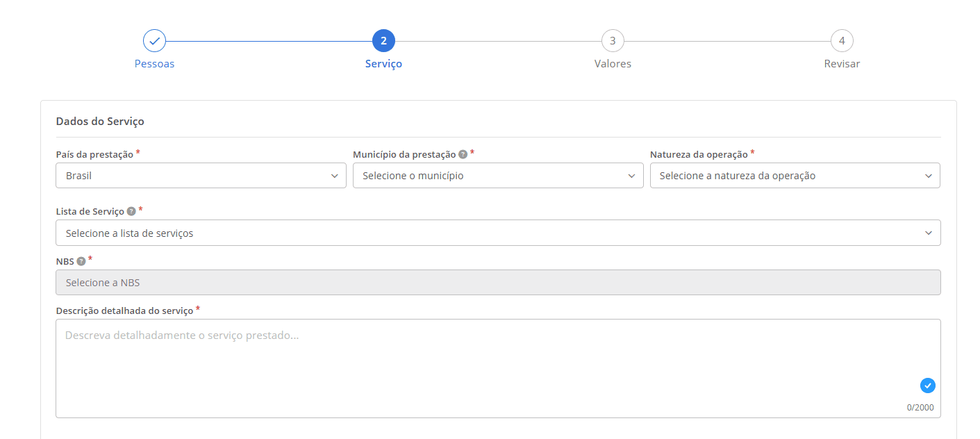Select the Serviço step label
This screenshot has width=980, height=439.
click(383, 64)
